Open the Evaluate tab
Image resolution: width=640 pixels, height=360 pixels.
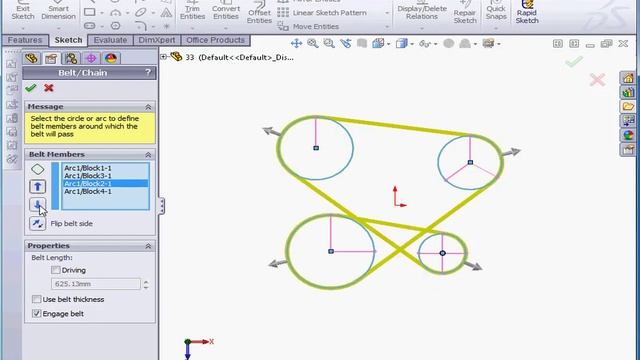(x=110, y=40)
